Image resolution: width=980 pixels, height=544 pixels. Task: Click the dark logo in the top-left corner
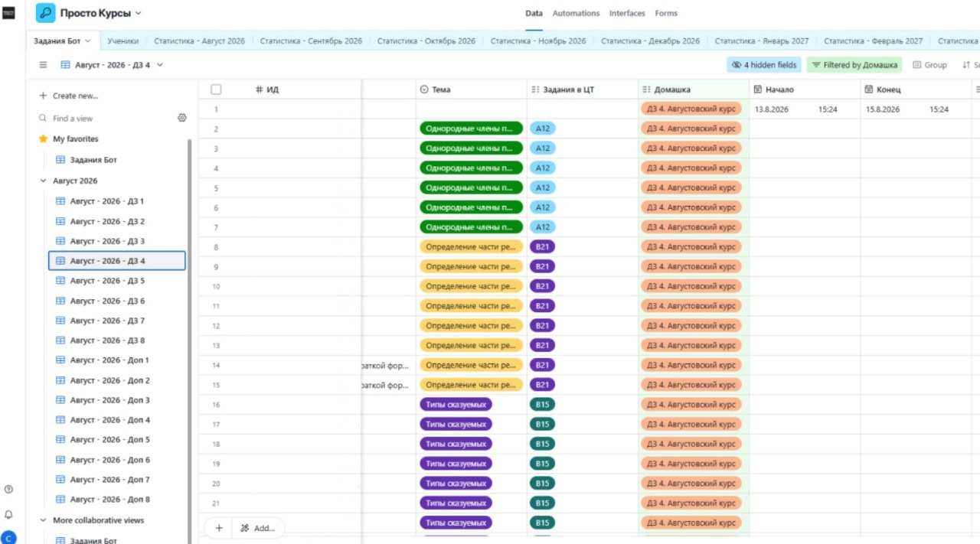8,13
